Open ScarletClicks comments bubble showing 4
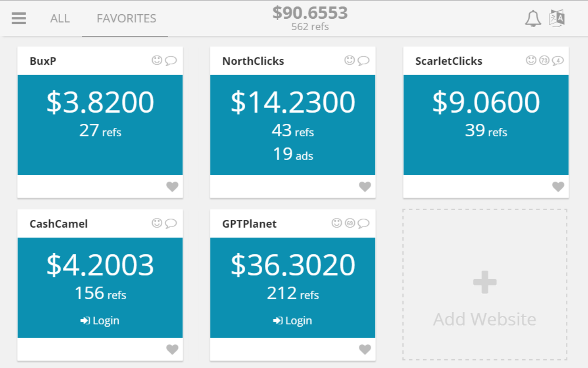The image size is (588, 368). (x=558, y=60)
